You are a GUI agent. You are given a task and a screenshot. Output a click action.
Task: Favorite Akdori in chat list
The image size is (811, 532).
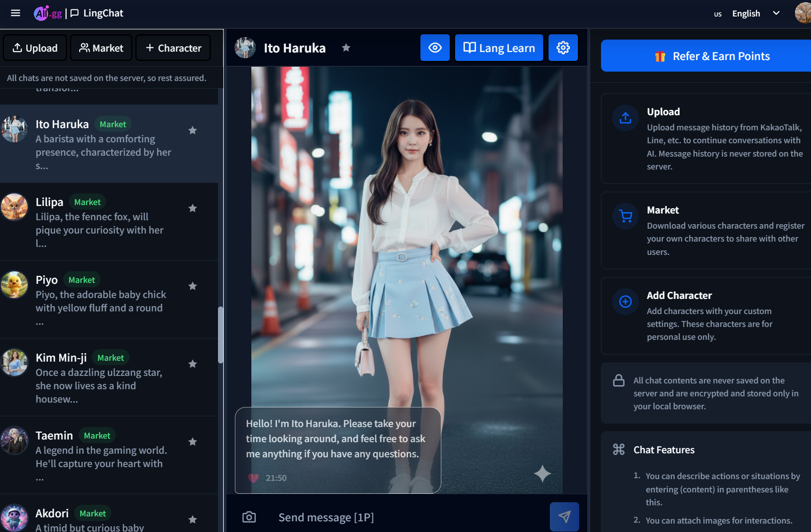(x=193, y=520)
